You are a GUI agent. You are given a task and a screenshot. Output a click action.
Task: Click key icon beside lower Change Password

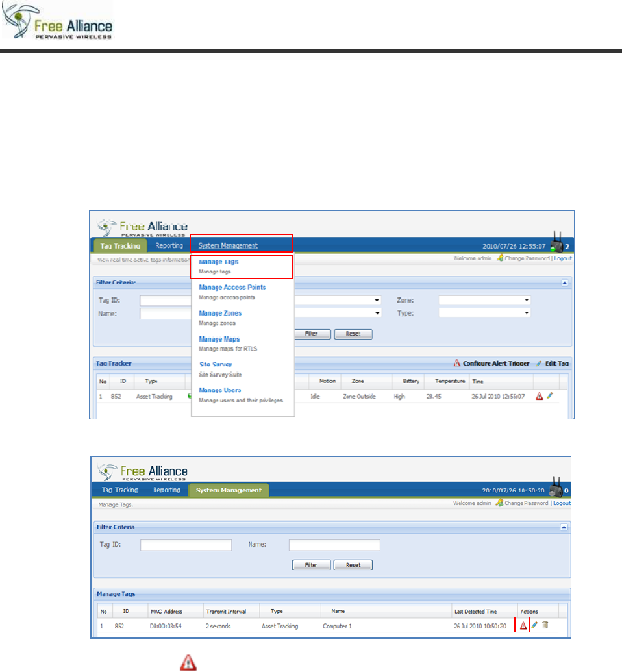click(x=499, y=503)
